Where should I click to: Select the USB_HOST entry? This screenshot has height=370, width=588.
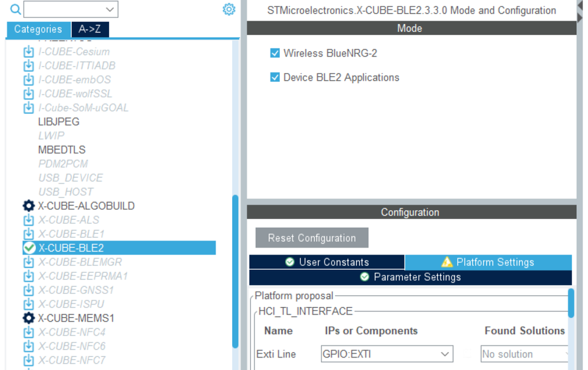point(65,192)
